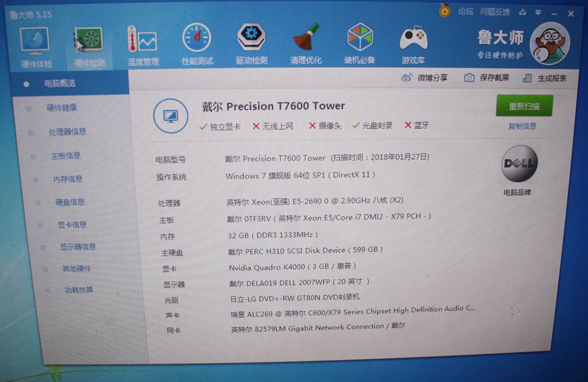The image size is (588, 382).
Task: Share via 微博分享
Action: click(424, 78)
